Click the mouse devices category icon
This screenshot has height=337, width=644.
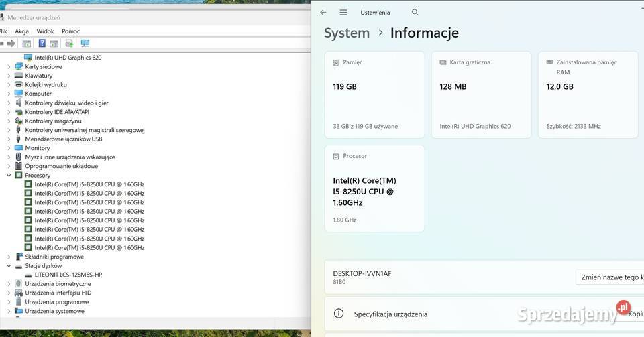19,157
